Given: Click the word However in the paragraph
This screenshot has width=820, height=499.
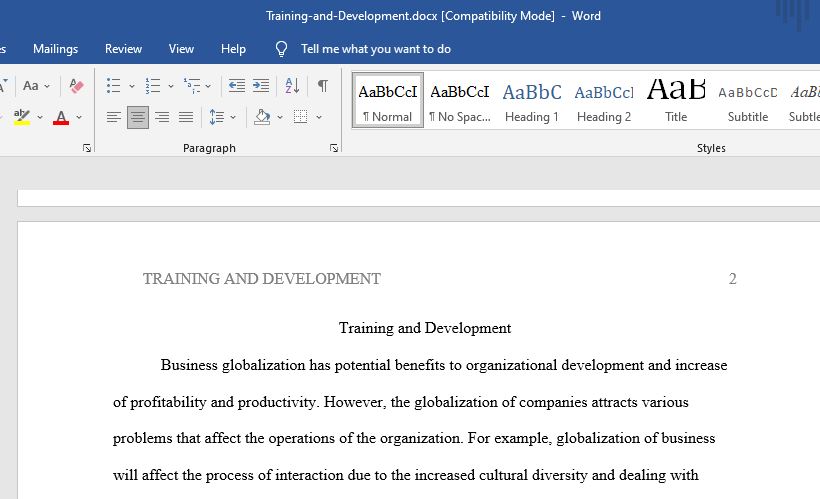Looking at the screenshot, I should click(355, 402).
